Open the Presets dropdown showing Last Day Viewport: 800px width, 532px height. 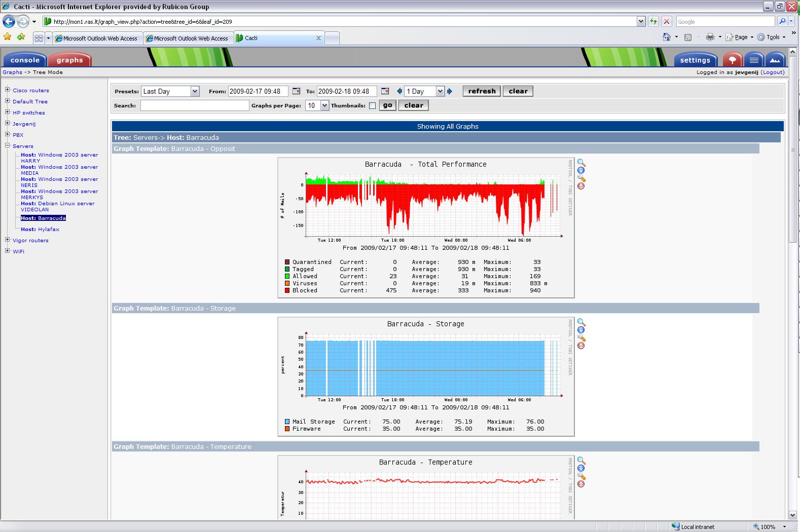(x=170, y=91)
